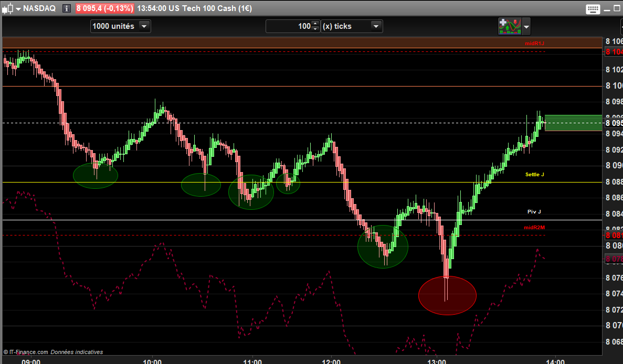Click the red 8 081 price axis tag

[x=614, y=235]
